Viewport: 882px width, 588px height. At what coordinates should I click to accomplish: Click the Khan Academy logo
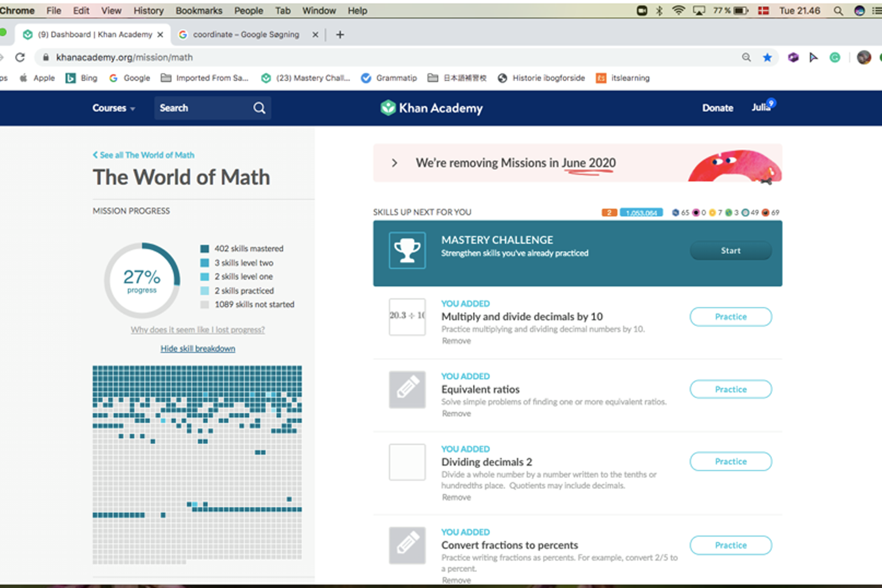click(x=431, y=108)
